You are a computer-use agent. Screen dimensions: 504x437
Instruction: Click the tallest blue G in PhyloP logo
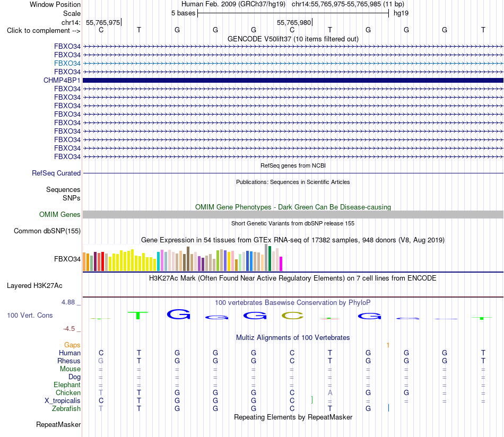(178, 314)
